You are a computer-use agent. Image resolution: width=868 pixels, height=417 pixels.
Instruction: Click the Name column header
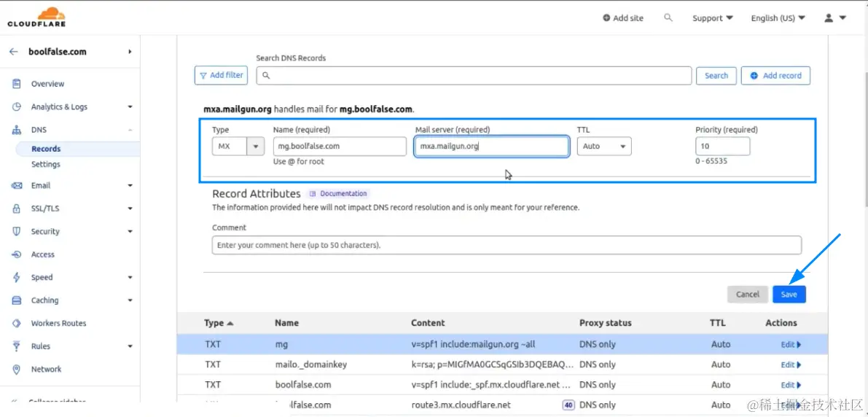pos(286,323)
